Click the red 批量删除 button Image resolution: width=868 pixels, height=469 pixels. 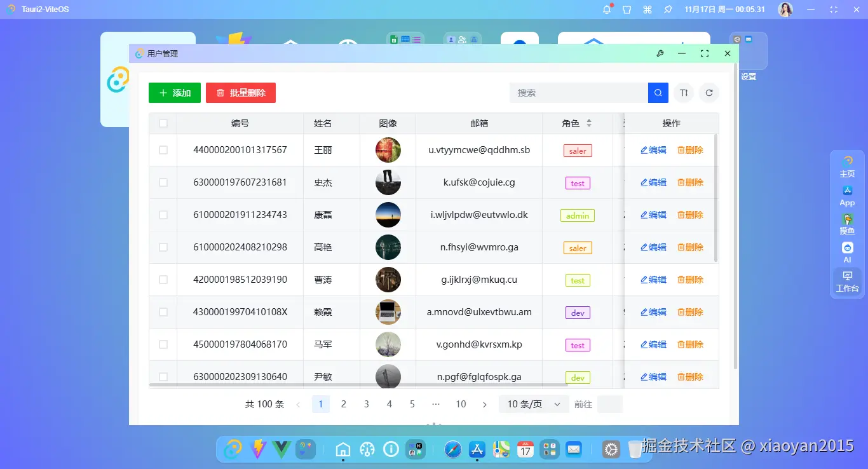pos(240,92)
